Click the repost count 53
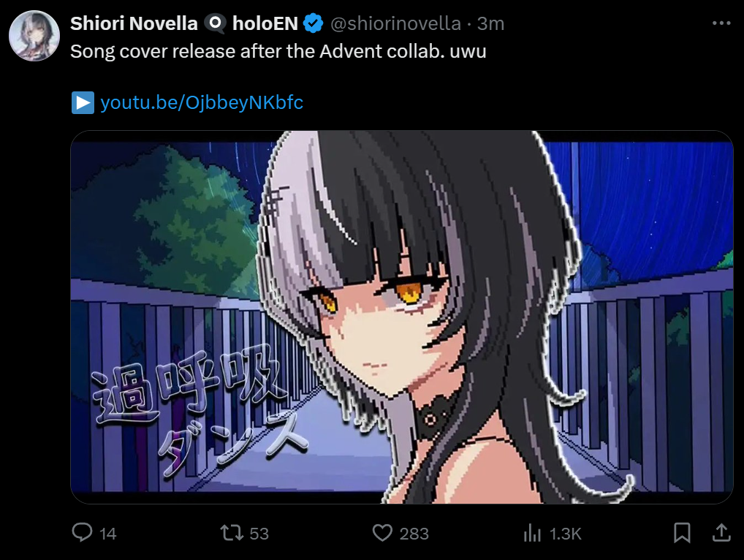The width and height of the screenshot is (744, 560). click(x=259, y=534)
